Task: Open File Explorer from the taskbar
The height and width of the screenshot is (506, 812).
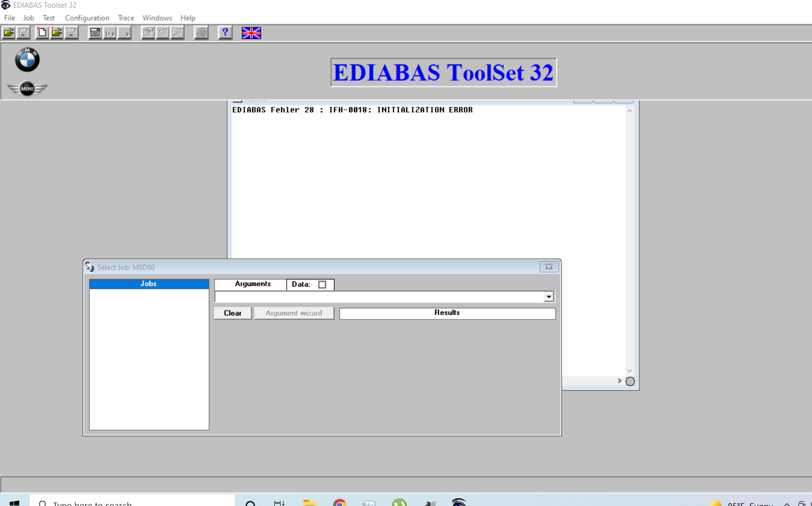Action: [x=309, y=502]
